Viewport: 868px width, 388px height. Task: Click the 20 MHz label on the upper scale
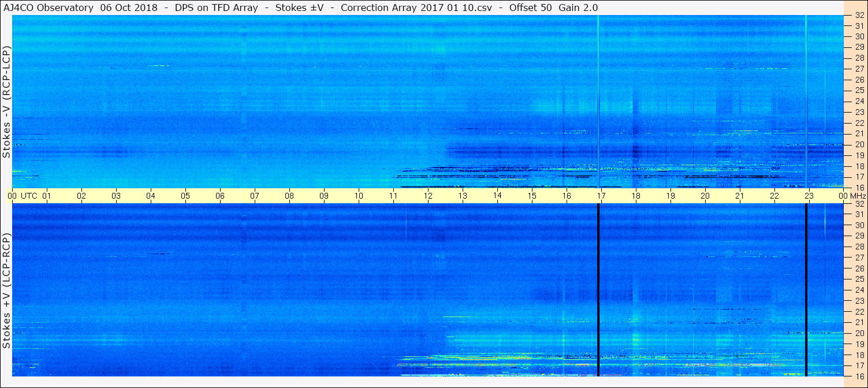pyautogui.click(x=859, y=144)
